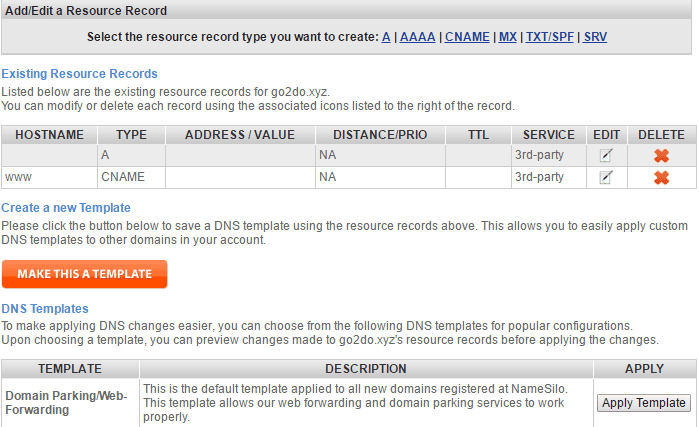The width and height of the screenshot is (699, 427).
Task: Select the www hostname cell
Action: click(49, 177)
